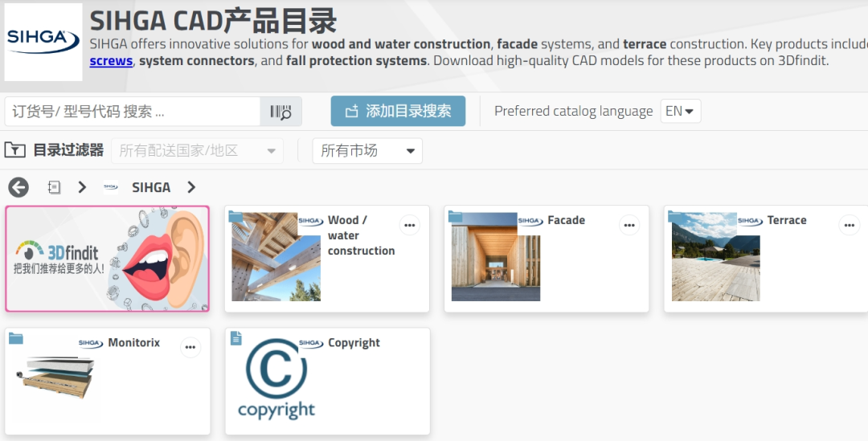Open the catalog root breadcrumb icon
868x441 pixels.
coord(54,187)
